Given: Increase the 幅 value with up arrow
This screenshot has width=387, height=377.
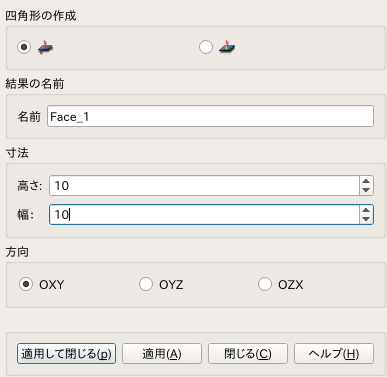Looking at the screenshot, I should point(366,210).
